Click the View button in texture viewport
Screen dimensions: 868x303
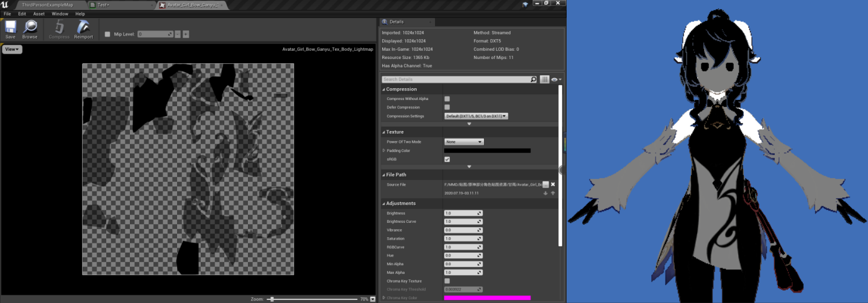click(12, 49)
